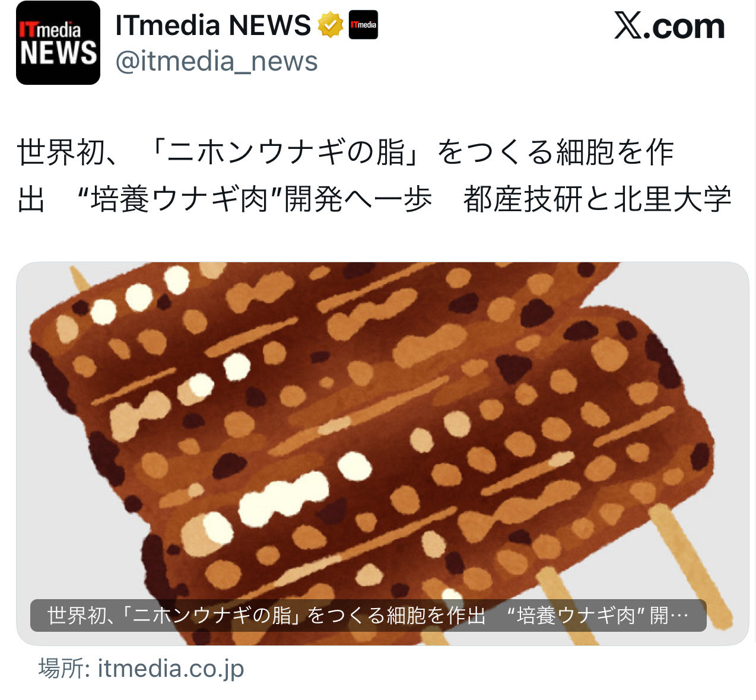
Task: Click the second tweet line mentioning 北里大学
Action: pyautogui.click(x=374, y=200)
